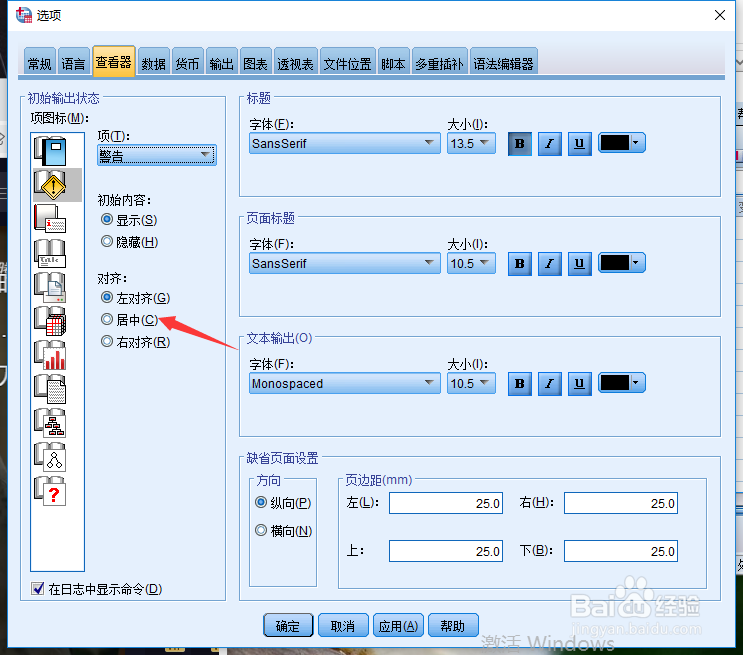Viewport: 743px width, 655px height.
Task: Toggle bold for Page Title font
Action: click(520, 264)
